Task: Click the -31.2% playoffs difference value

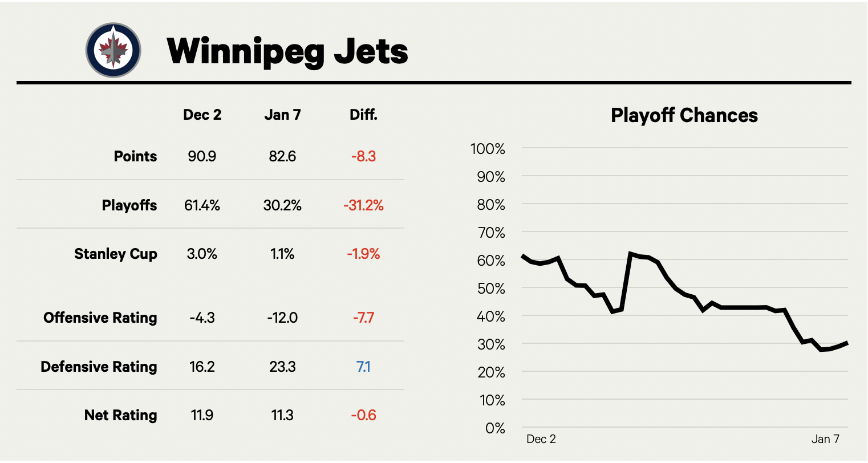Action: [363, 205]
